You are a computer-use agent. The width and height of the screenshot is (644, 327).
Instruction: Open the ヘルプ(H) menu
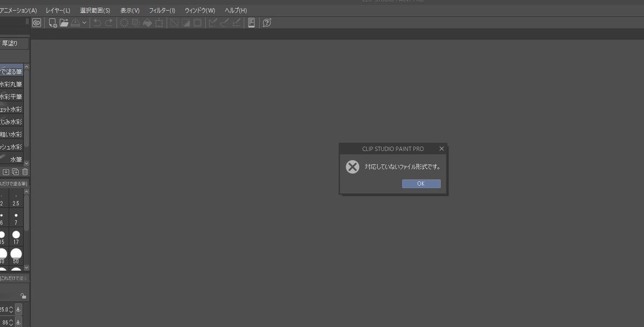(x=236, y=10)
